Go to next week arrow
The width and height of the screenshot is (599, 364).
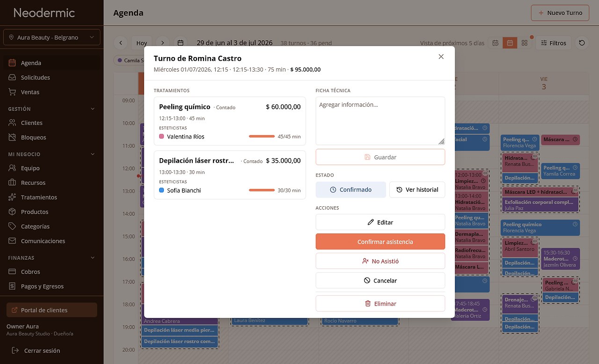pos(162,43)
